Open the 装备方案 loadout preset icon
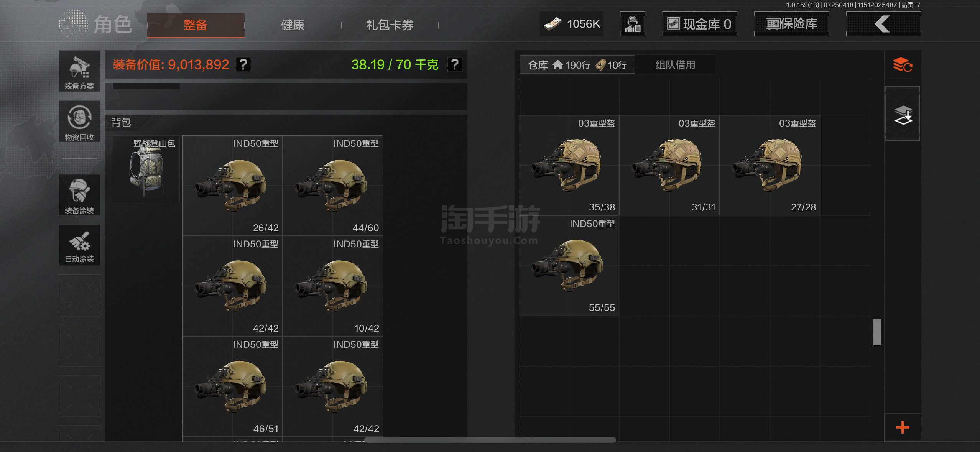Screen dimensions: 980x452 (79, 71)
